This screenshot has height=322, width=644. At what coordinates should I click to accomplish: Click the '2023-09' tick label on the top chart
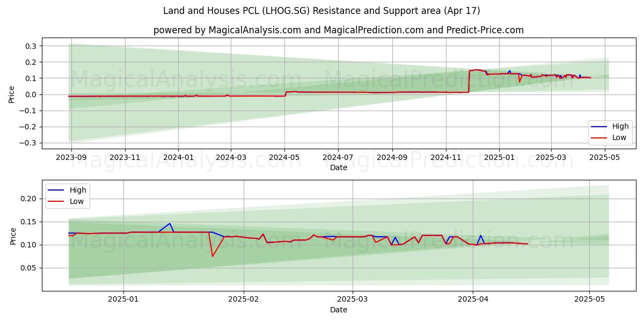(71, 157)
